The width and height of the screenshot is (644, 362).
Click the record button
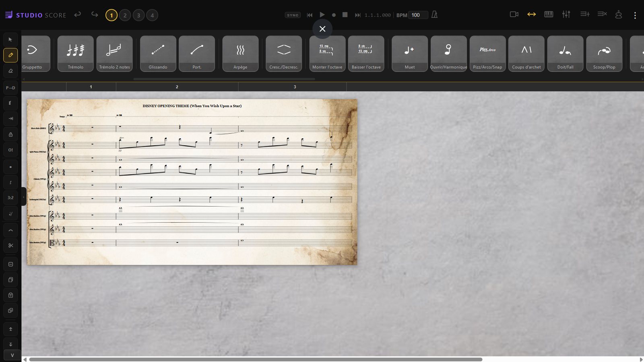point(334,15)
